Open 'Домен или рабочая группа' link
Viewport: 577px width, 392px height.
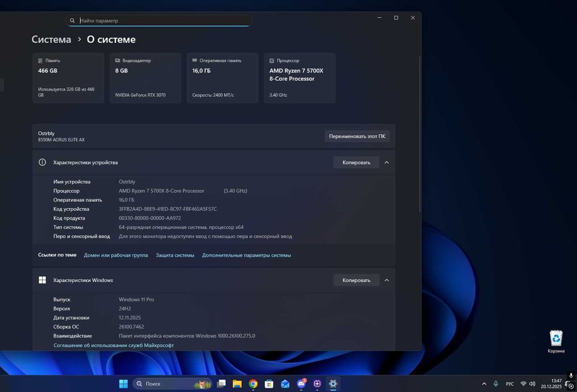[x=116, y=255]
